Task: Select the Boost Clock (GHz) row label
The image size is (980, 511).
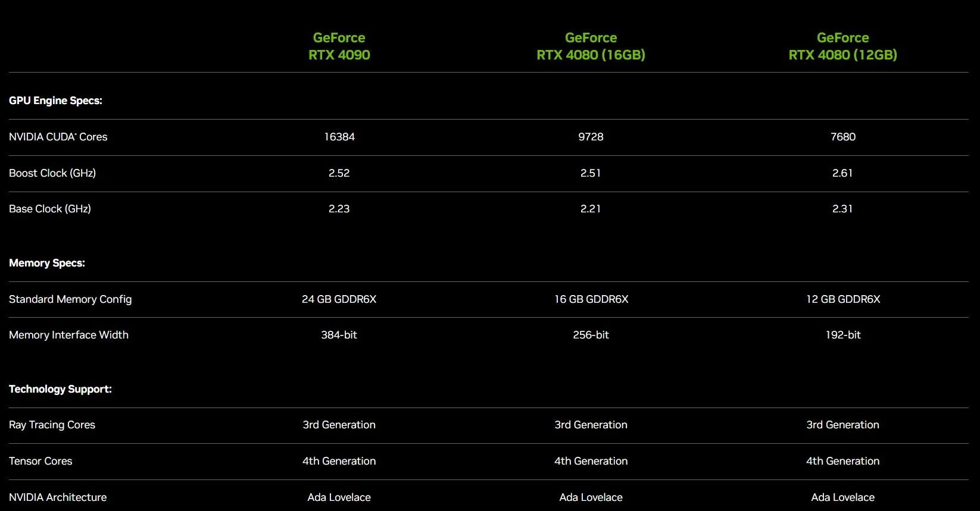Action: [x=52, y=173]
